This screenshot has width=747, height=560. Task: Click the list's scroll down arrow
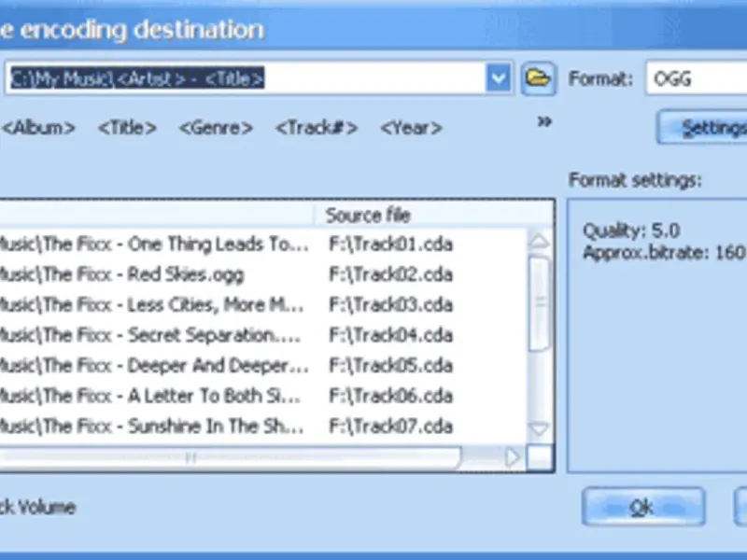click(x=540, y=429)
